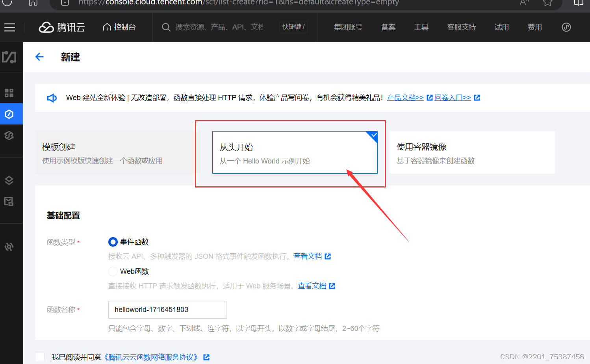Open the save-disk style sidebar icon

pyautogui.click(x=9, y=202)
